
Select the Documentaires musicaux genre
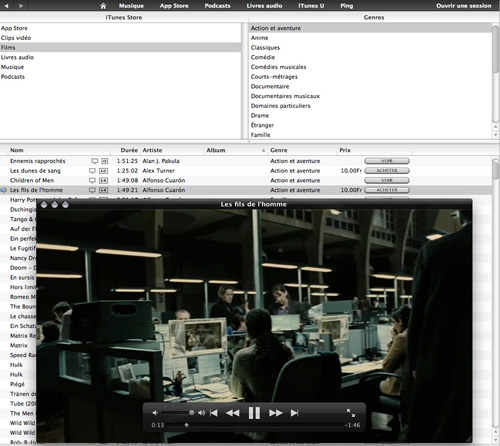pos(370,96)
